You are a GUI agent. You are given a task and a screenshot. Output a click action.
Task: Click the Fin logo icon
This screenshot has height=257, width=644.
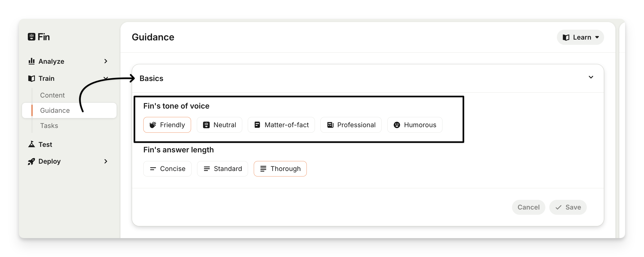[x=31, y=37]
